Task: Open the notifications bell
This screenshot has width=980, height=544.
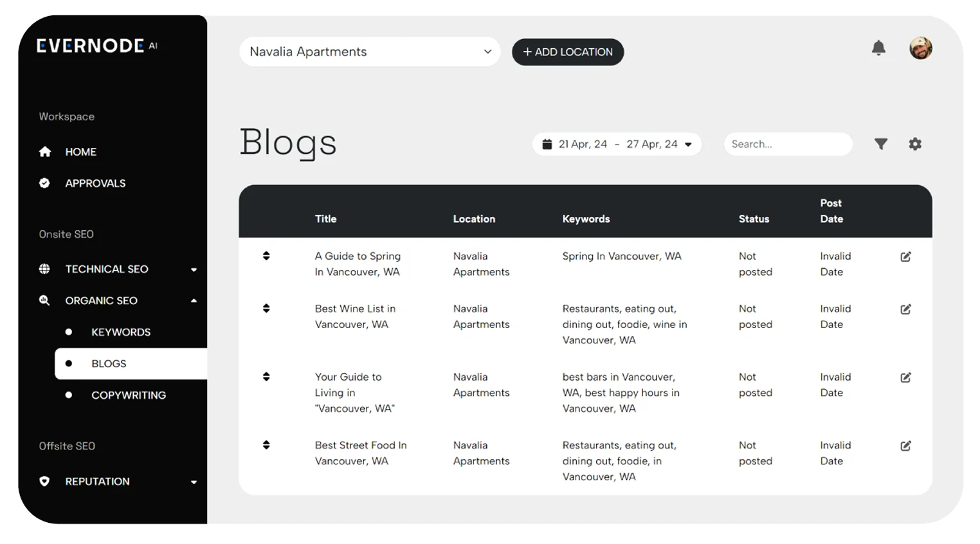Action: [878, 48]
